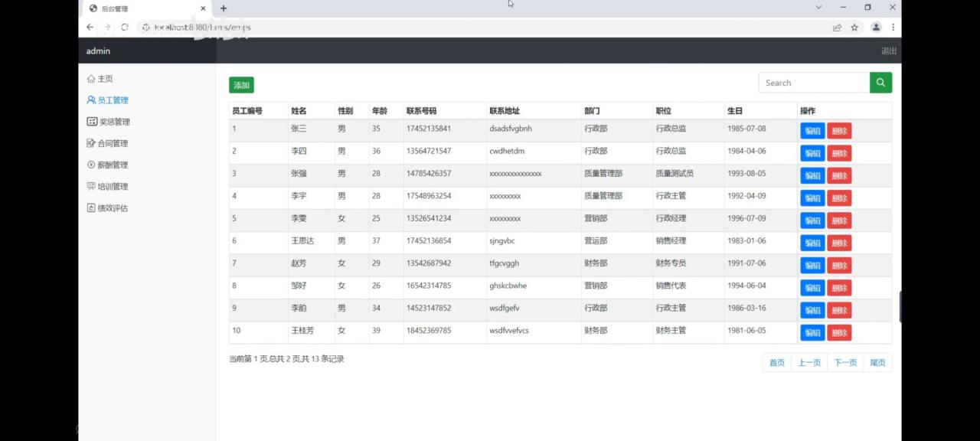
Task: Click 删除 for employee 李雯
Action: (x=839, y=220)
